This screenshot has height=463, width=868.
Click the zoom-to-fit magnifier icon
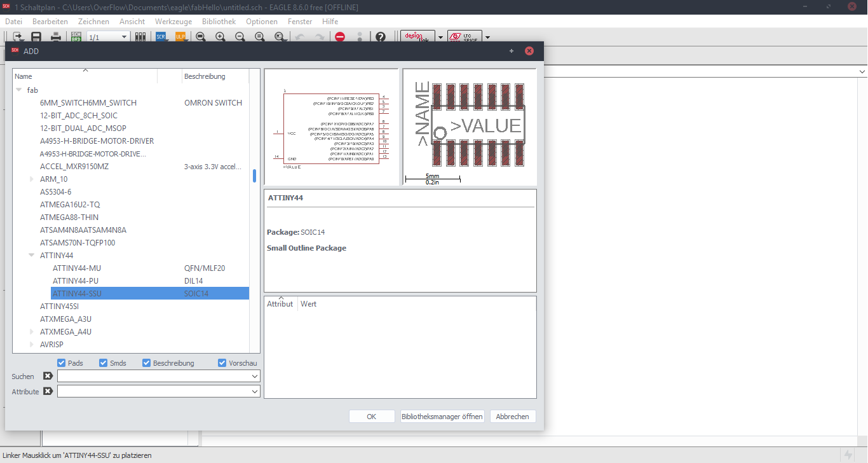pyautogui.click(x=200, y=37)
